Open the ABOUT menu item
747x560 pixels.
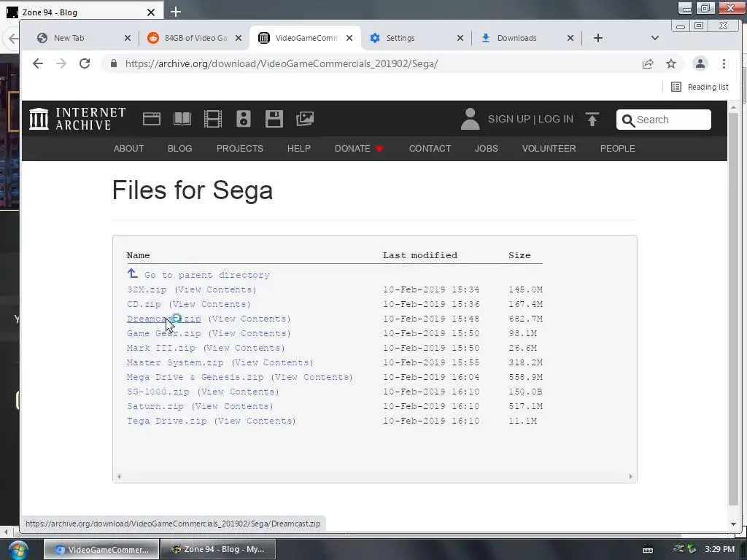coord(128,148)
